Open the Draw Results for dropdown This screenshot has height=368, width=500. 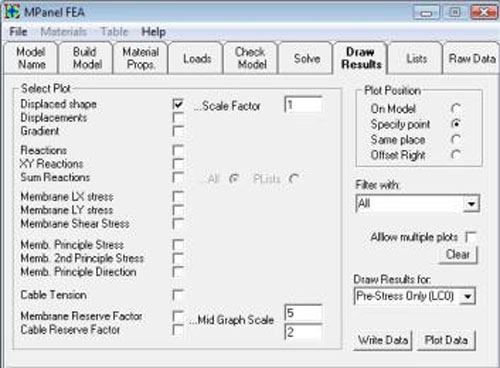click(414, 296)
